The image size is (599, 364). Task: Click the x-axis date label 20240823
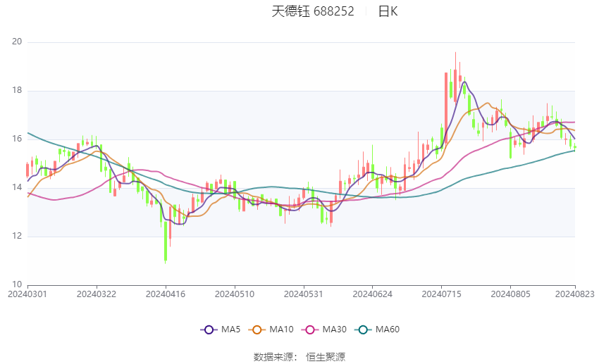click(x=575, y=294)
